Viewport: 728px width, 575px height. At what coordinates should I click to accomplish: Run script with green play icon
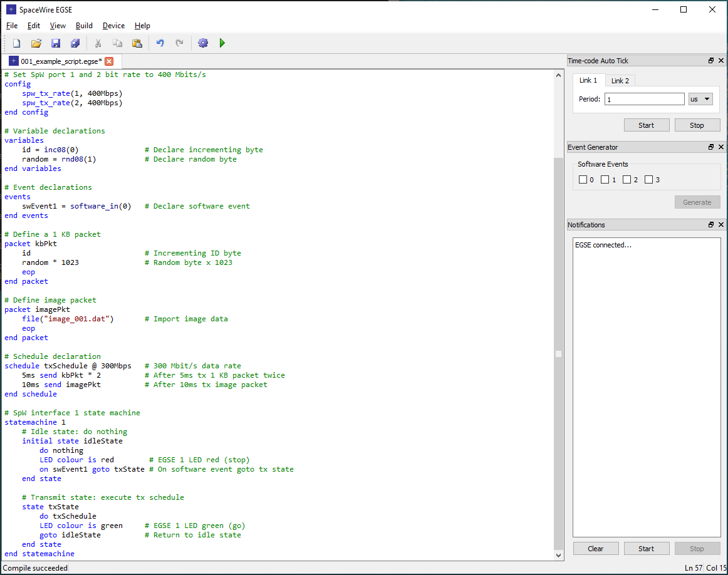[222, 43]
